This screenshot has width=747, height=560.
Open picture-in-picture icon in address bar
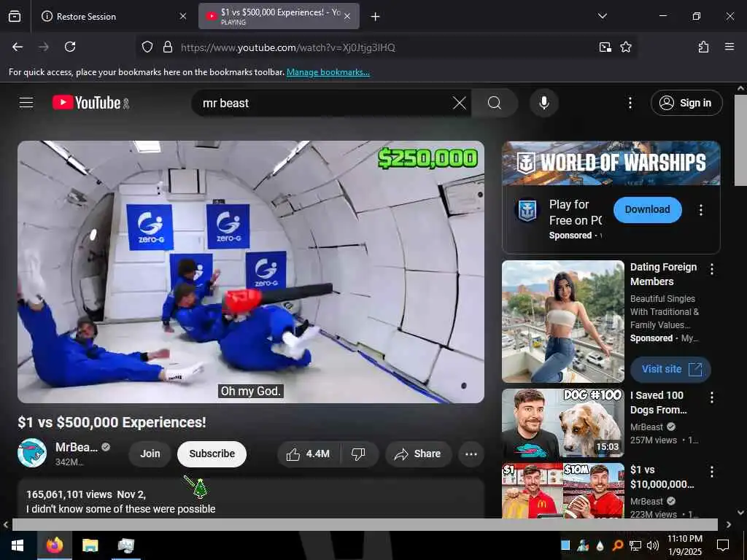click(605, 47)
